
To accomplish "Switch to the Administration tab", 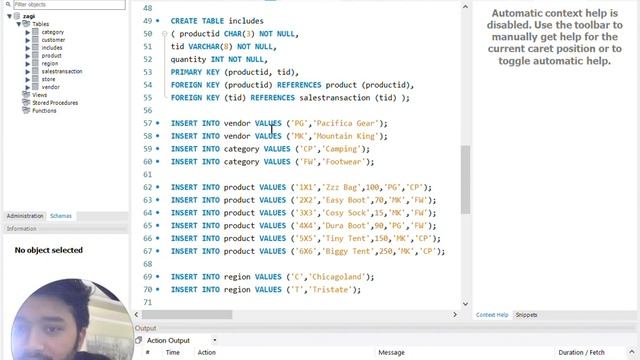I will (x=25, y=216).
